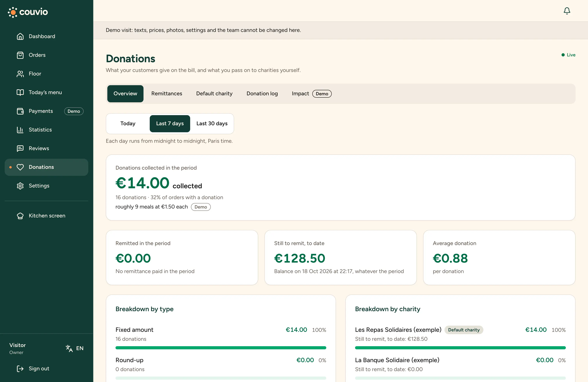Open Statistics page label
588x382 pixels.
click(x=40, y=130)
